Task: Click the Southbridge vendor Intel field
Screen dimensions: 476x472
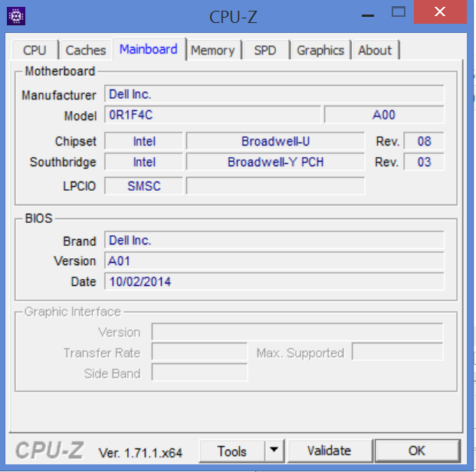Action: [144, 162]
